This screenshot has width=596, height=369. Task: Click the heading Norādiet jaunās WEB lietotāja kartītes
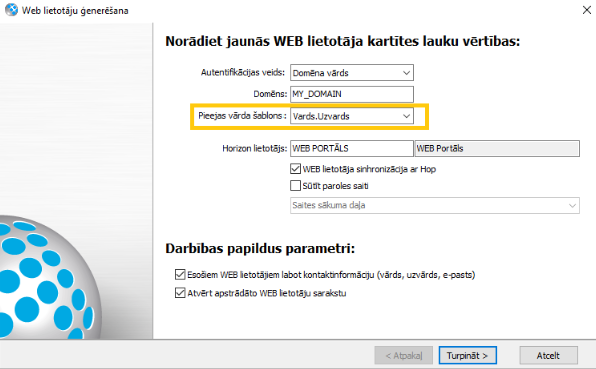(342, 41)
